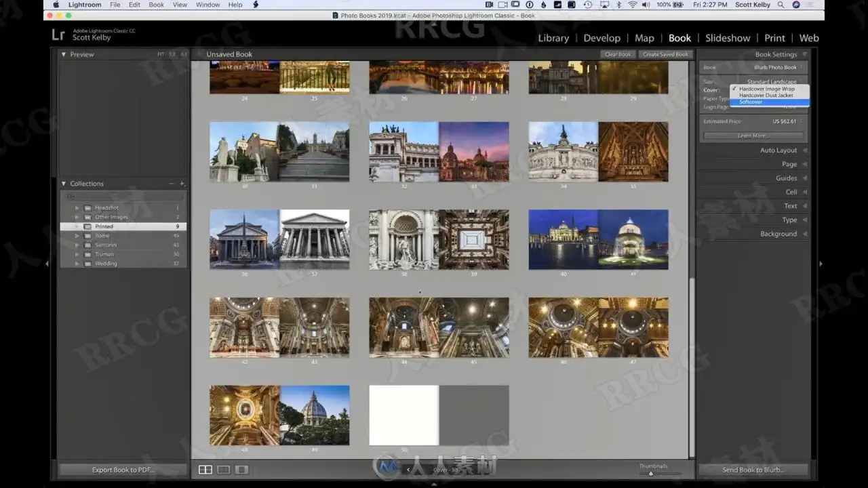Collapse the Preview panel

point(64,54)
